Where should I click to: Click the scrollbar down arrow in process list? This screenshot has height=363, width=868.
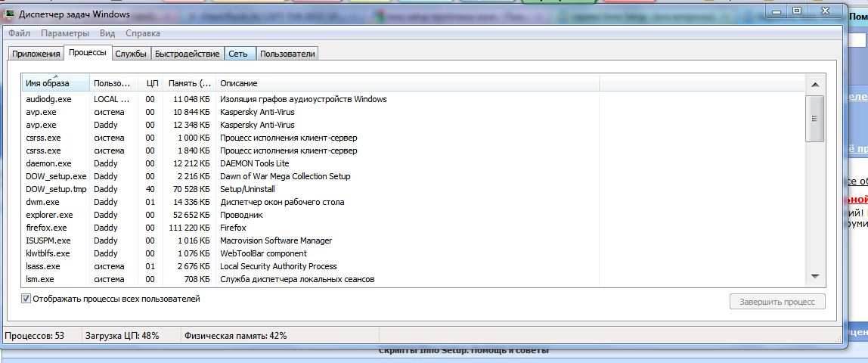pyautogui.click(x=815, y=277)
